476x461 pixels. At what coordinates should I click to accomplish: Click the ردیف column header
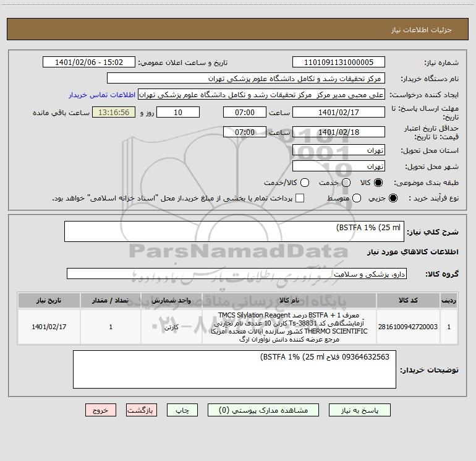pos(449,301)
